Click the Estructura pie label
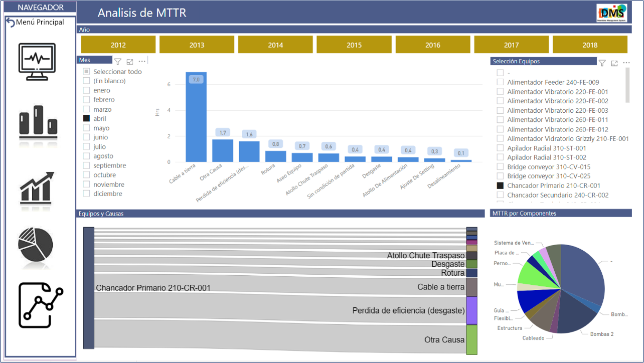The width and height of the screenshot is (644, 363). 510,328
